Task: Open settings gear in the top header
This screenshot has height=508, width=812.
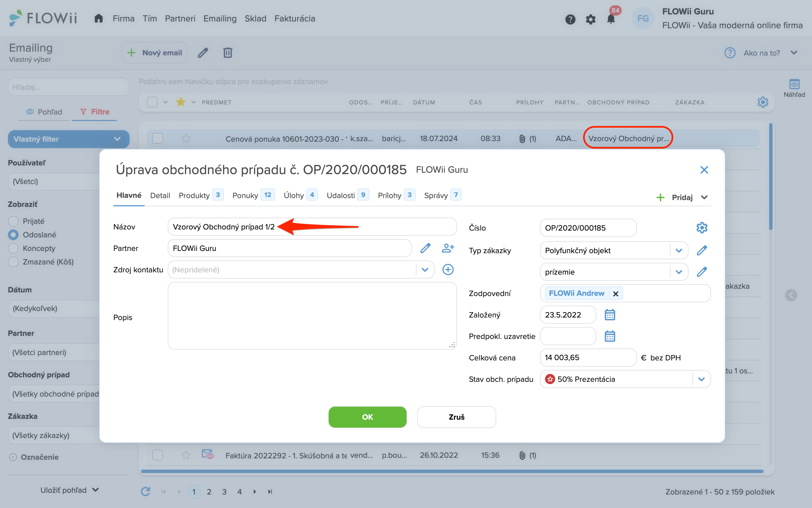Action: pos(591,19)
